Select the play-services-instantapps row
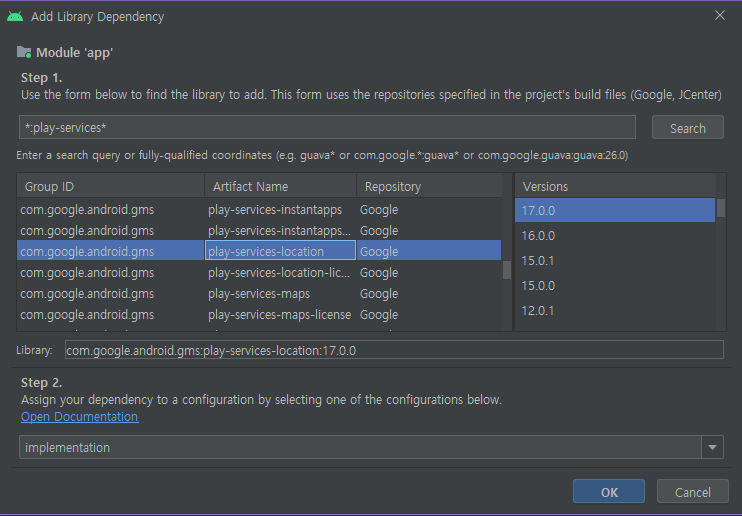The height and width of the screenshot is (516, 742). pos(259,210)
